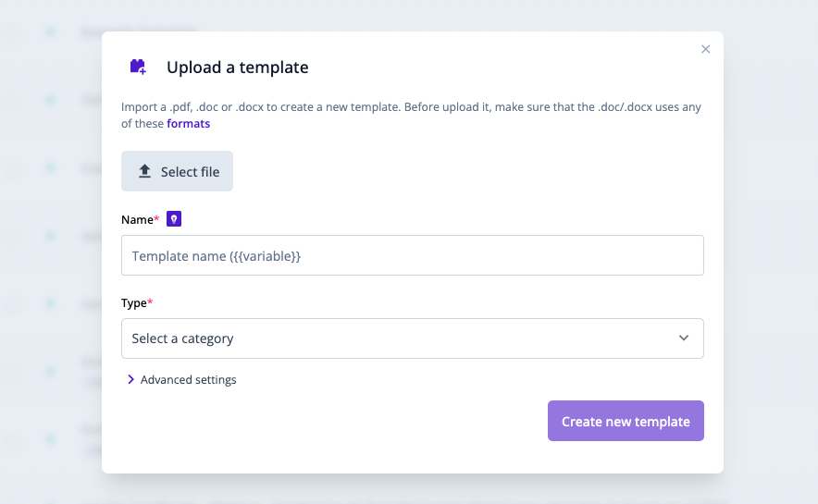818x504 pixels.
Task: Click the chevron icon beside Advanced settings
Action: tap(130, 379)
